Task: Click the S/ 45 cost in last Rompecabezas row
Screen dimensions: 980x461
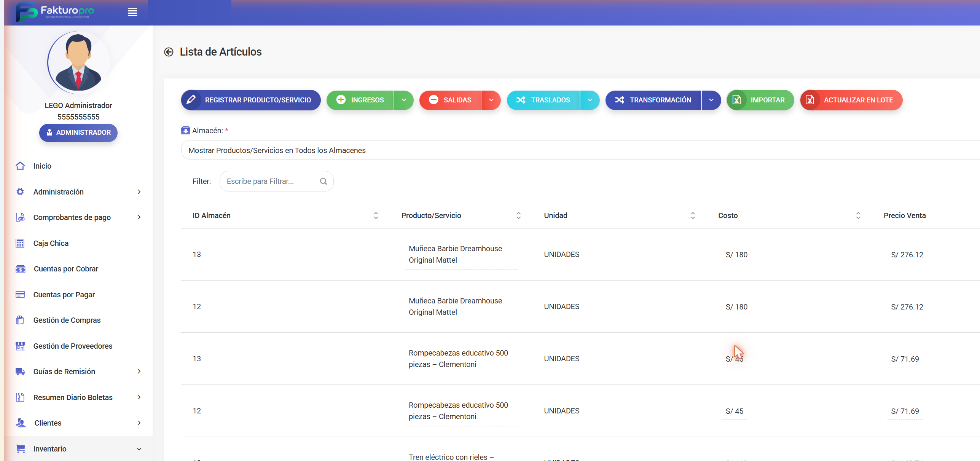Action: pyautogui.click(x=735, y=411)
